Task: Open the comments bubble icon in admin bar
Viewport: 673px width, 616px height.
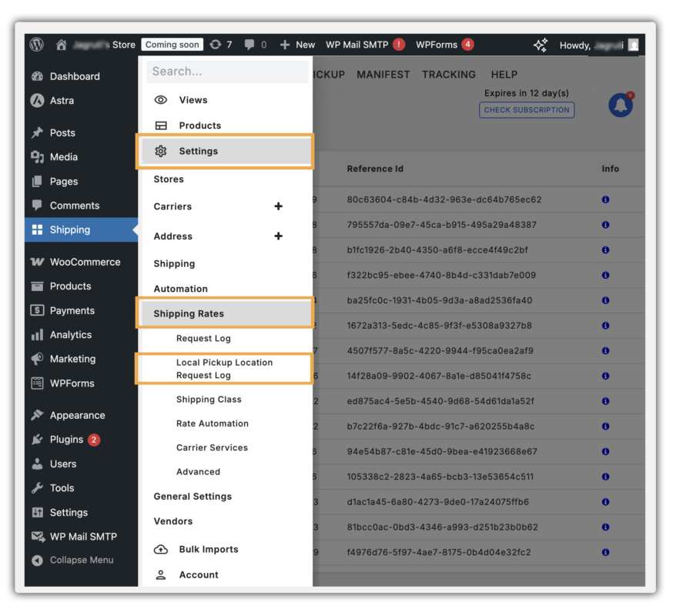Action: (249, 45)
